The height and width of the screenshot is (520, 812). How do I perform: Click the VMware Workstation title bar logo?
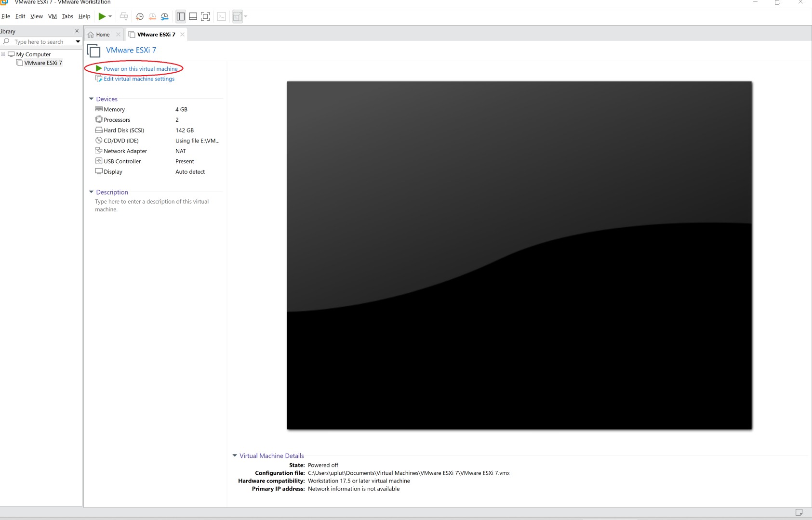pyautogui.click(x=4, y=2)
